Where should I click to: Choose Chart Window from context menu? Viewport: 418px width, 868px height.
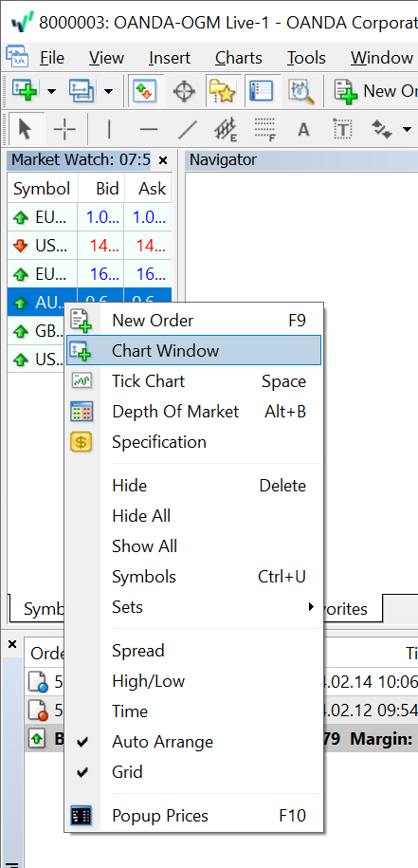click(193, 350)
